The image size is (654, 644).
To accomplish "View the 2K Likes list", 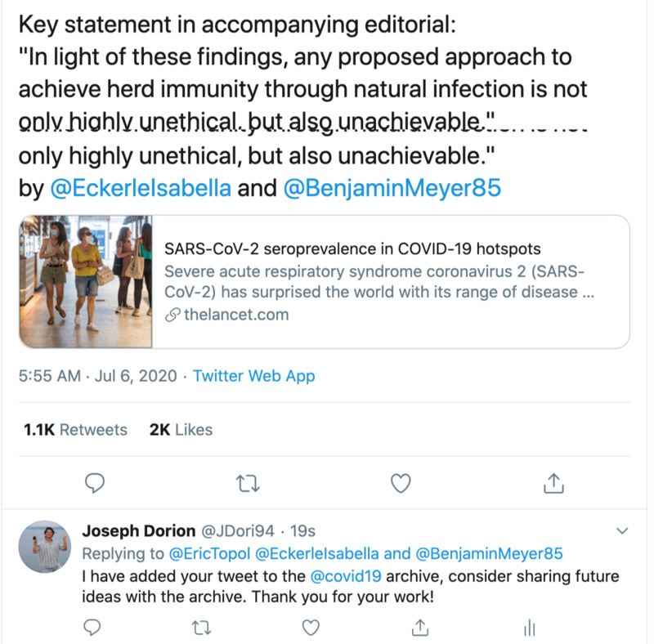I will coord(181,429).
